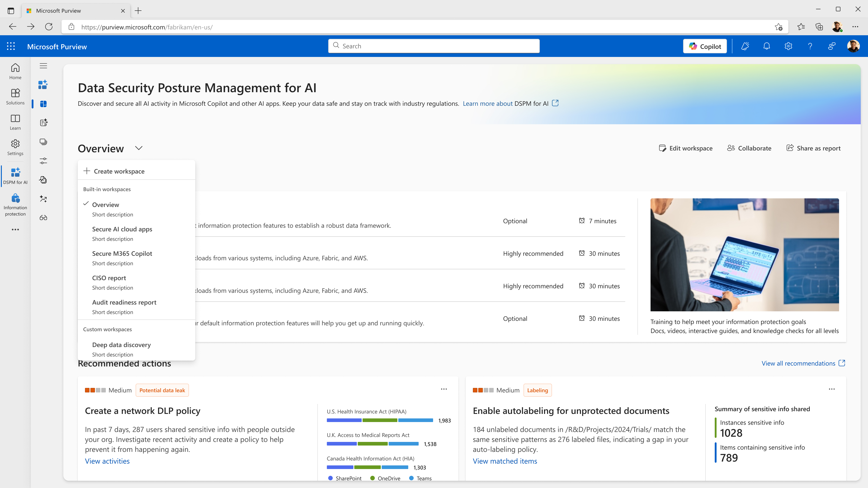This screenshot has height=488, width=868.
Task: Click the Canada Health Information Act bar
Action: click(x=368, y=467)
